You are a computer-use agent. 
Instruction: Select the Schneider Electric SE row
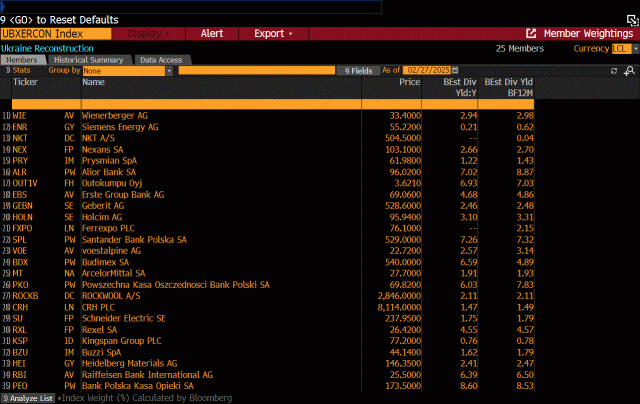click(267, 319)
